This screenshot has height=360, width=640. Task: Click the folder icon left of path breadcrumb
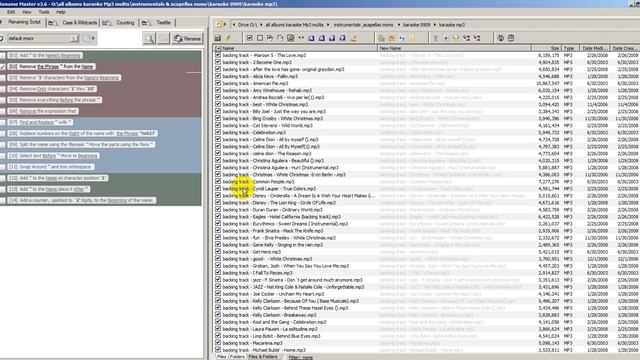pyautogui.click(x=219, y=24)
